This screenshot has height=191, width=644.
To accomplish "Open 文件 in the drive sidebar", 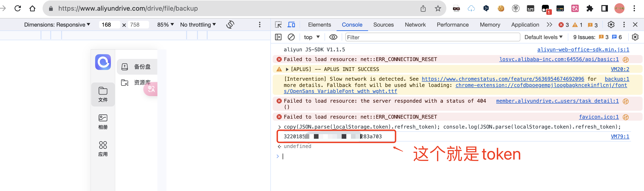I will coord(103,94).
